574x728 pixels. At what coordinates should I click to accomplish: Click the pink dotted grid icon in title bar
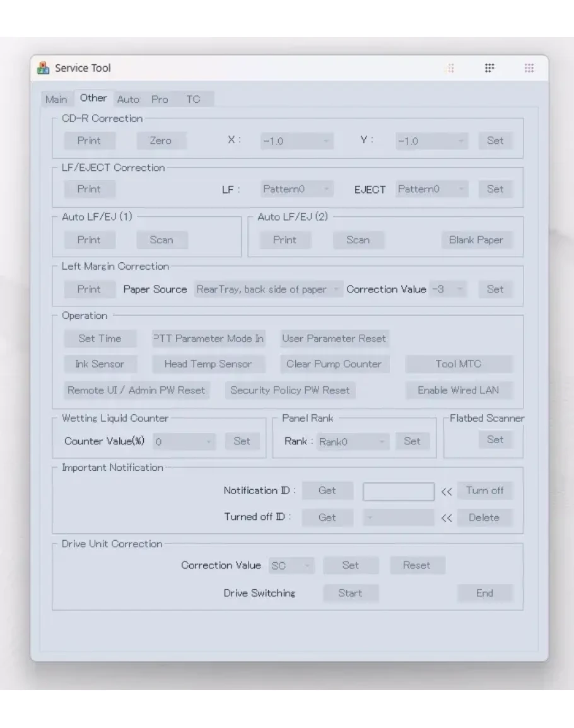(529, 68)
